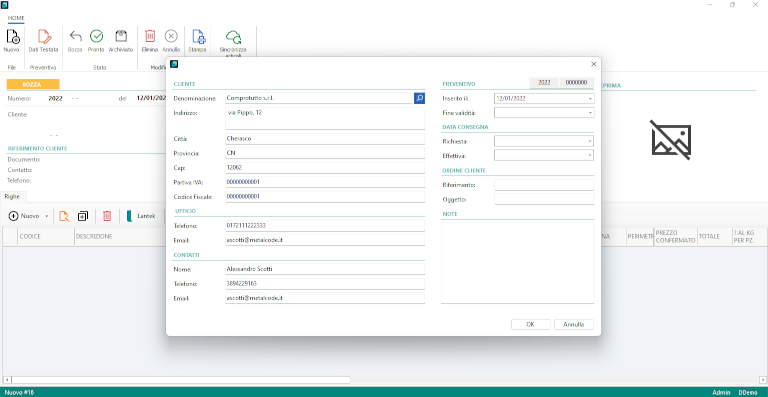Click the red delete row icon in Righe toolbar
Viewport: 768px width, 397px height.
(x=107, y=216)
